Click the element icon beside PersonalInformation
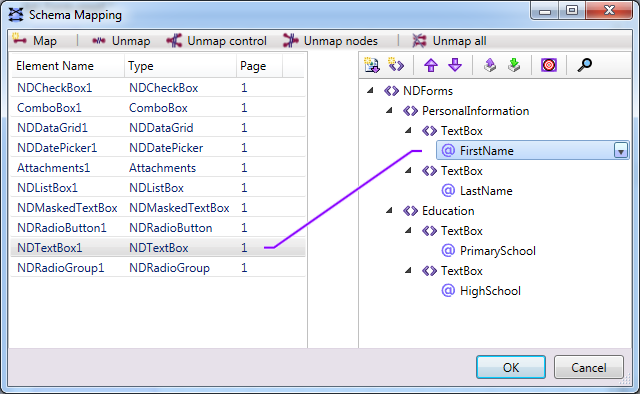Screen dimensions: 640x394 [410, 111]
